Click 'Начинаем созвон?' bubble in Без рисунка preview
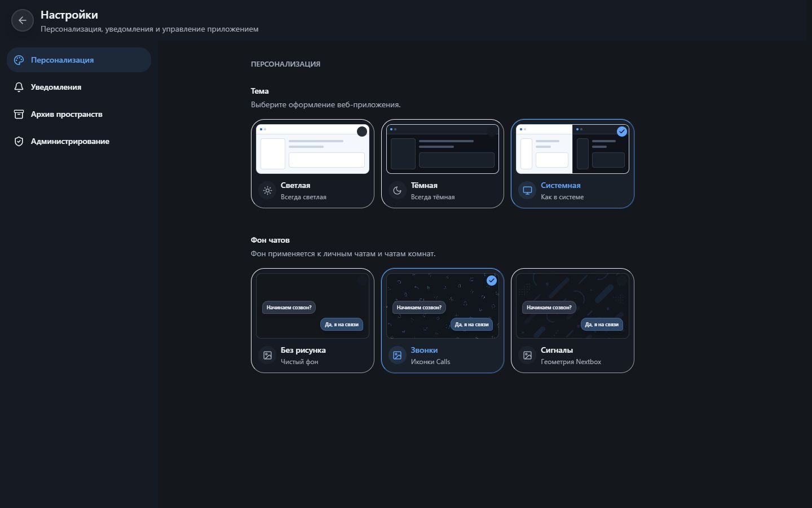812x508 pixels. click(289, 308)
